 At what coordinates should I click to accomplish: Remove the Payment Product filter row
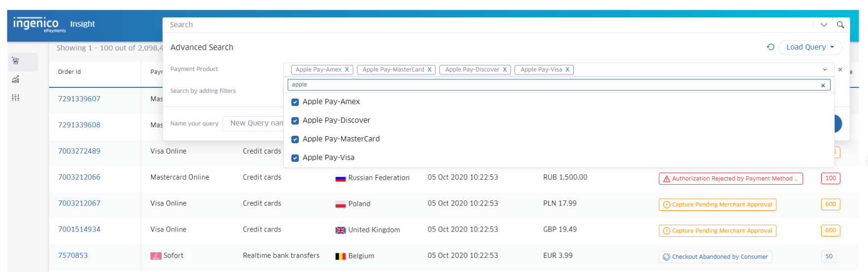click(840, 70)
